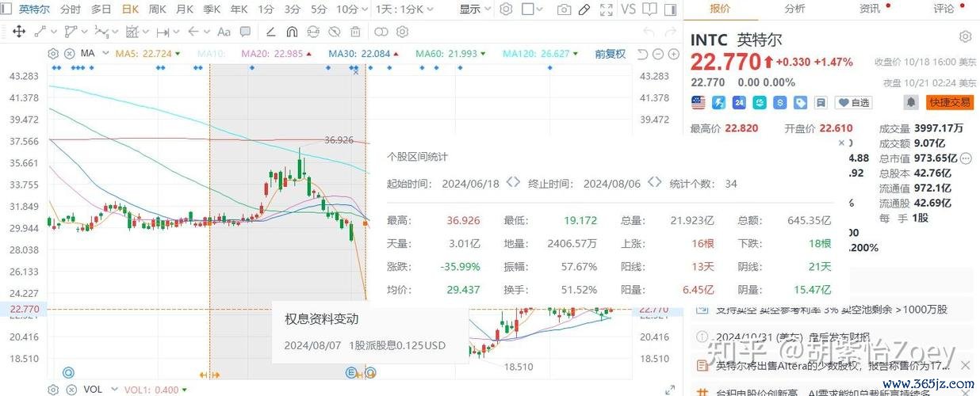Click the 快捷交易 button
Viewport: 980px width, 396px height.
pos(951,103)
